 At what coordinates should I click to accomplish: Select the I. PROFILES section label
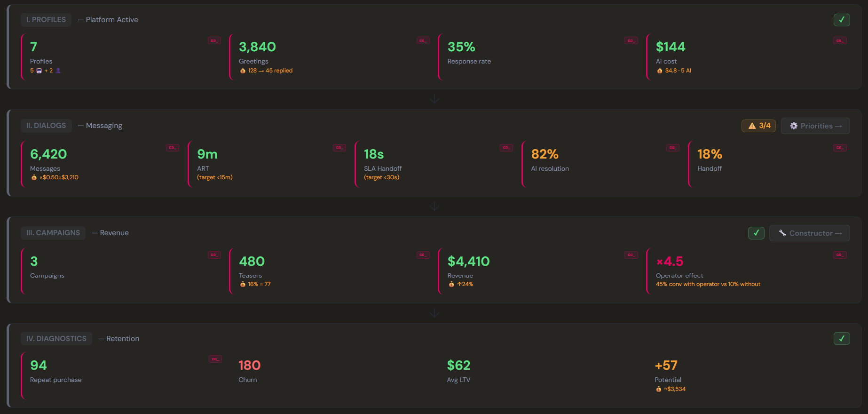click(46, 20)
